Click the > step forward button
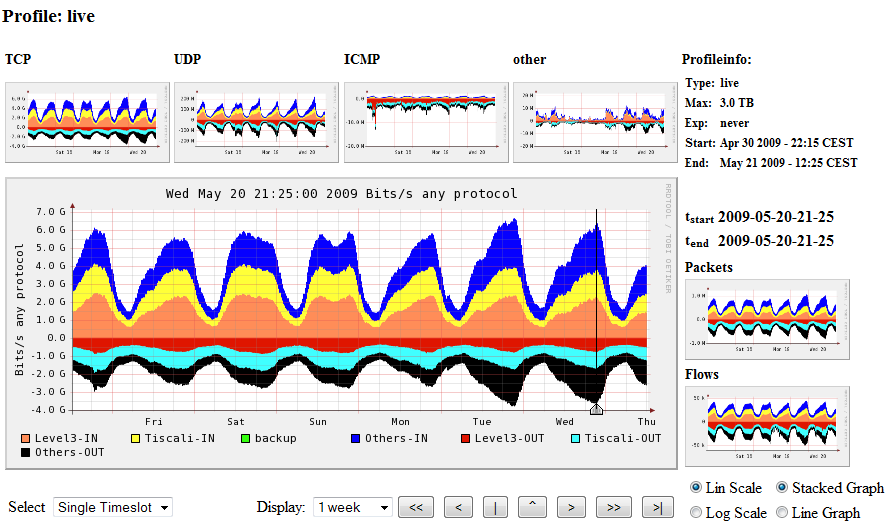This screenshot has height=528, width=892. click(572, 507)
